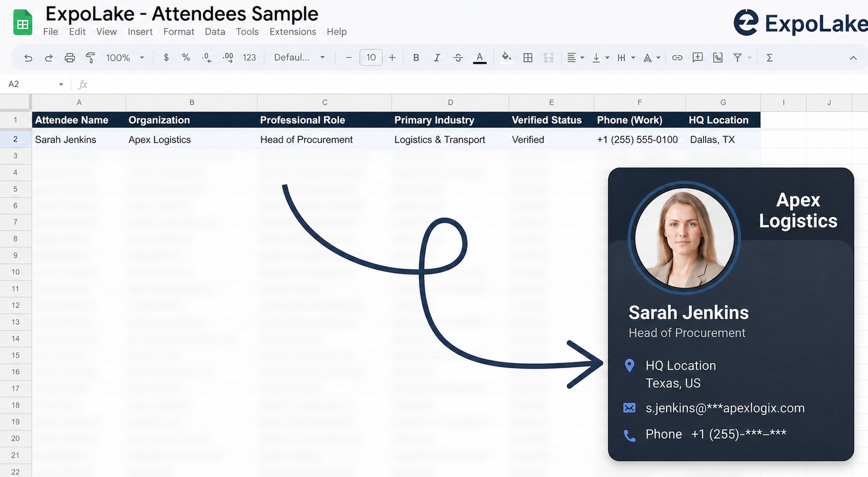Image resolution: width=868 pixels, height=477 pixels.
Task: Click the green Sheets home icon
Action: [x=23, y=23]
